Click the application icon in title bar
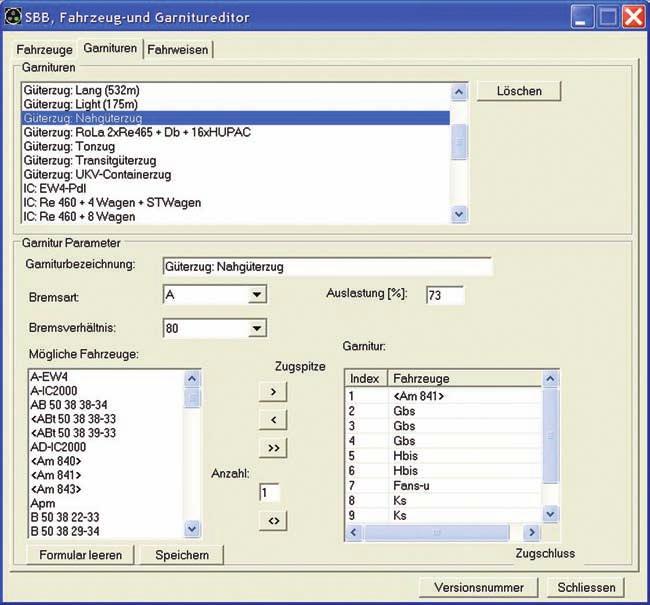The image size is (650, 605). click(x=13, y=17)
